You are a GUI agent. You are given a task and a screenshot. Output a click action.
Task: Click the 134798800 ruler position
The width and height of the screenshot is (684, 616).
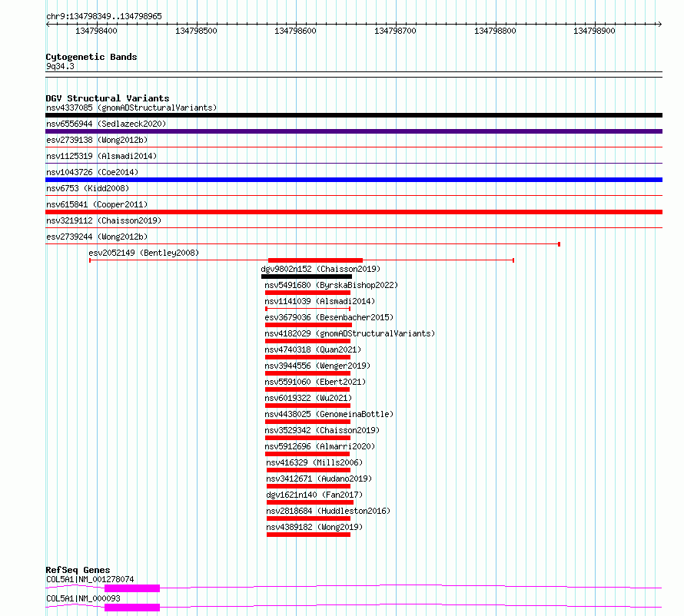[x=495, y=31]
